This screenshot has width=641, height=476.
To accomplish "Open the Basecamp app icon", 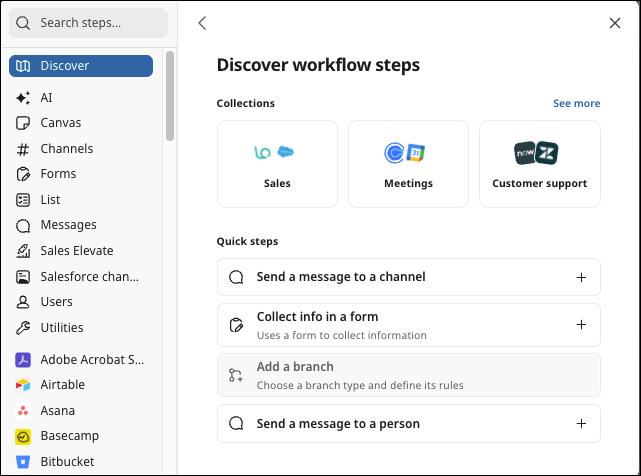I will coord(23,437).
